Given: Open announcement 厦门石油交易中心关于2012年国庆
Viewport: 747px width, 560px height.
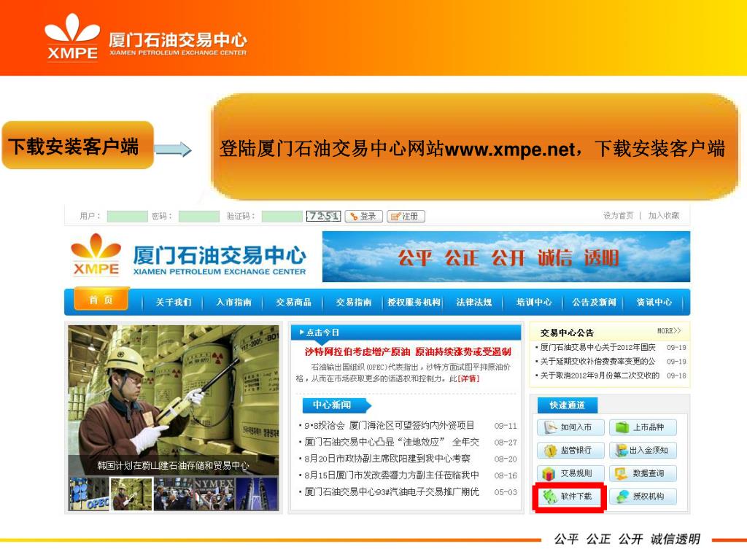Looking at the screenshot, I should 597,348.
